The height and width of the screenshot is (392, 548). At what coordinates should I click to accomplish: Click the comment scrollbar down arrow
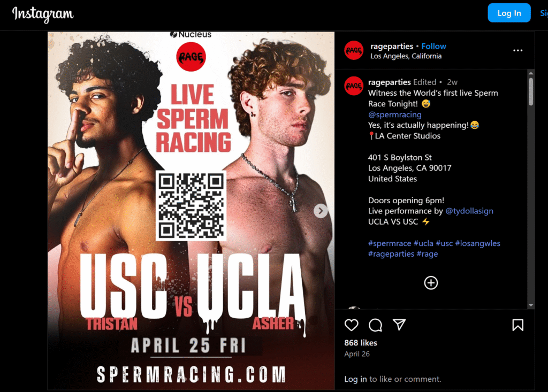click(531, 305)
